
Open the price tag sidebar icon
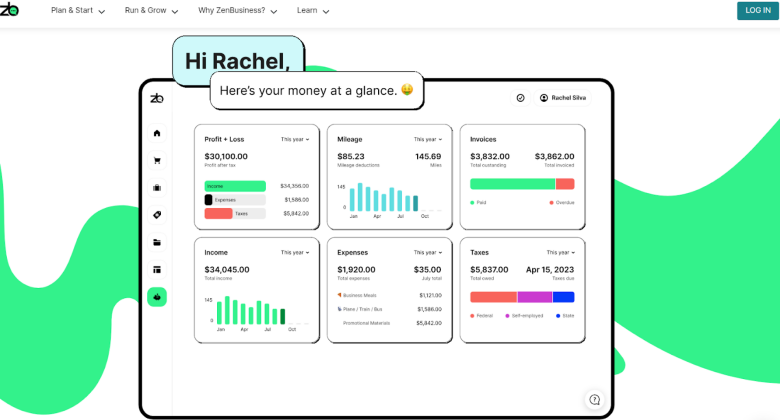[157, 215]
